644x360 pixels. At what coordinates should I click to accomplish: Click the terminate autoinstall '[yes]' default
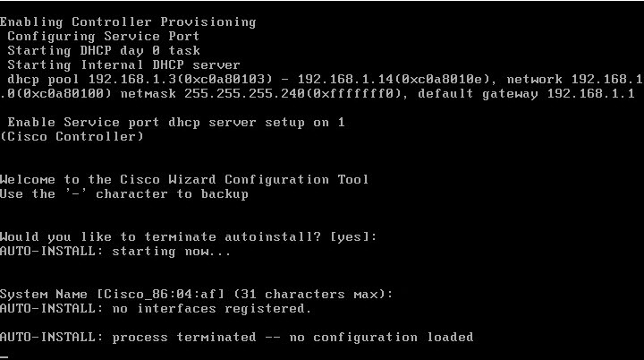pos(353,237)
